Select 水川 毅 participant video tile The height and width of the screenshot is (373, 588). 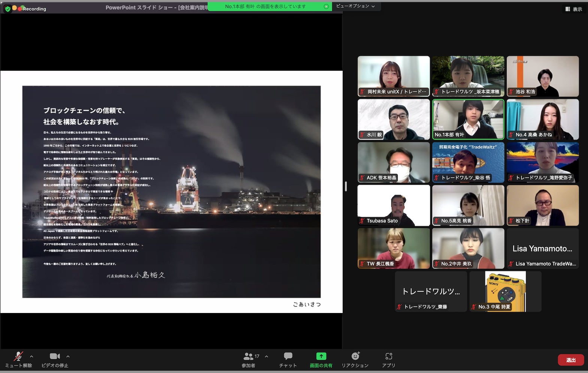[394, 119]
